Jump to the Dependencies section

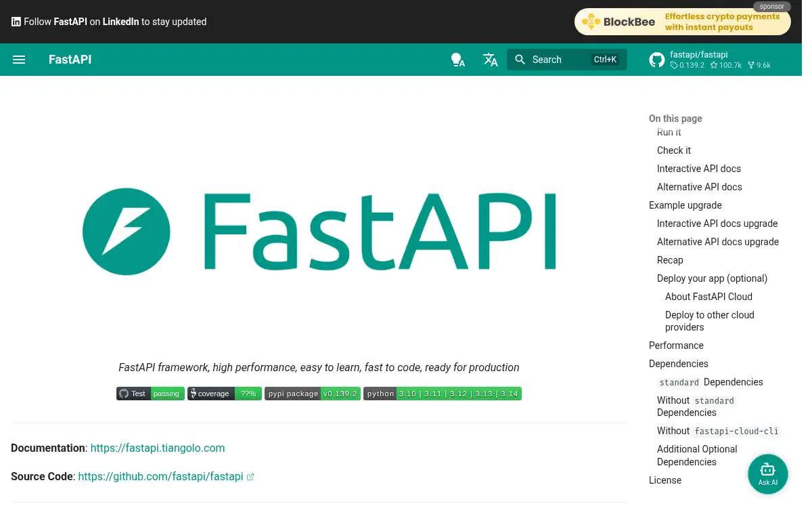coord(679,364)
